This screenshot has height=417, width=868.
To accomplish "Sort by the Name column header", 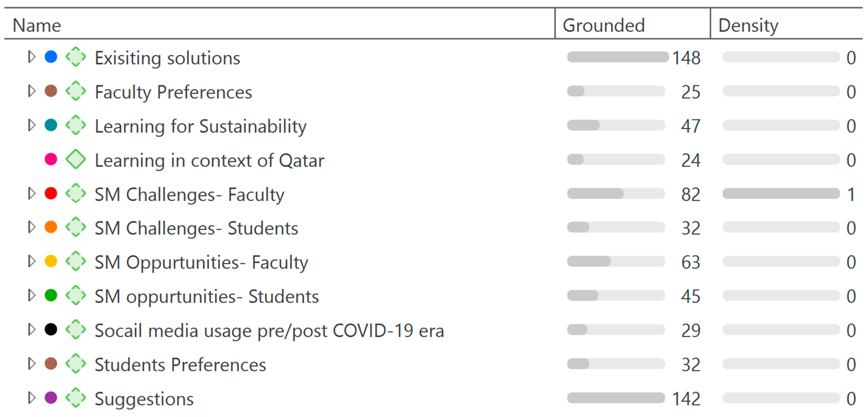I will click(x=37, y=25).
